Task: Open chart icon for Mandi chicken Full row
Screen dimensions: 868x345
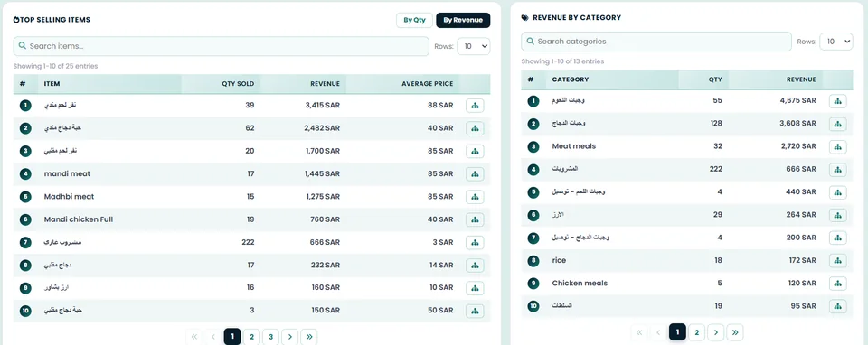Action: (475, 219)
